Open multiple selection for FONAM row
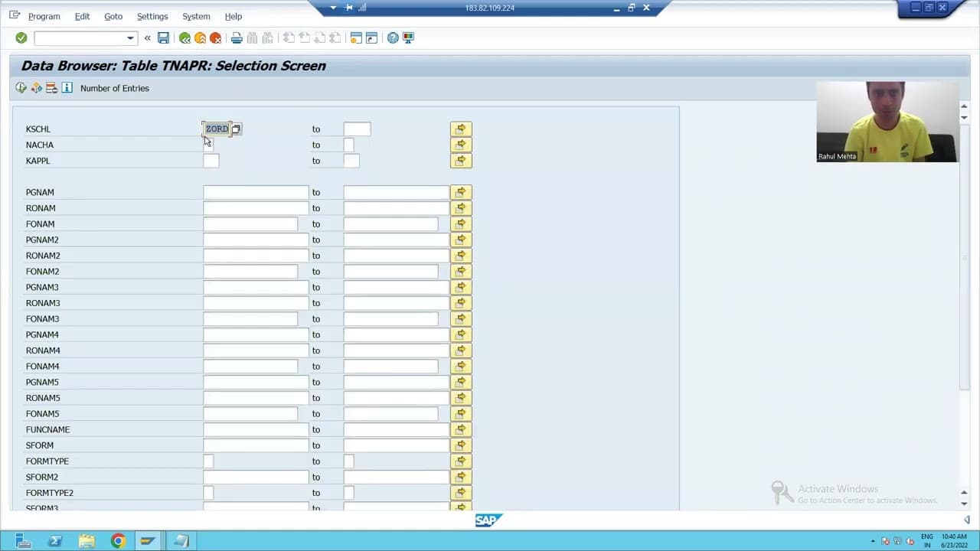The height and width of the screenshot is (551, 980). coord(461,224)
